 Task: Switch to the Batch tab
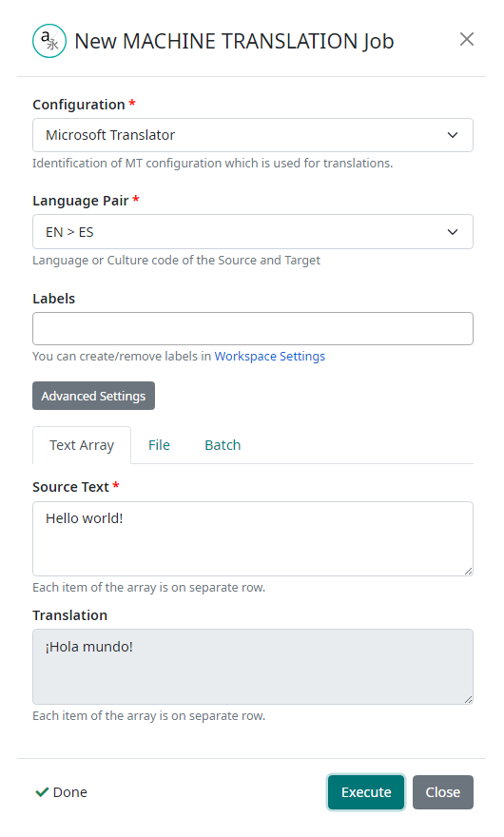(x=223, y=445)
